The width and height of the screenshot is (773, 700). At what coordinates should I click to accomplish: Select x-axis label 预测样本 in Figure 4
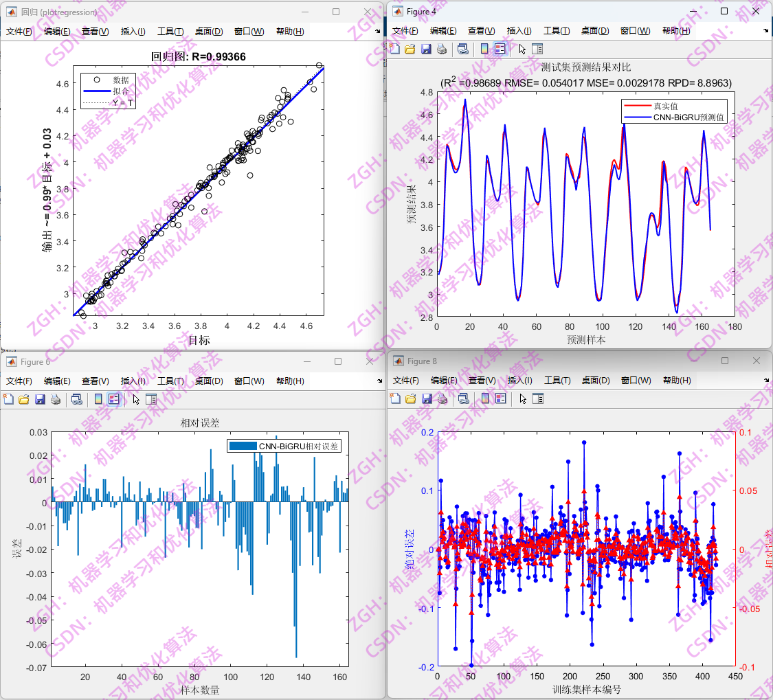(586, 339)
